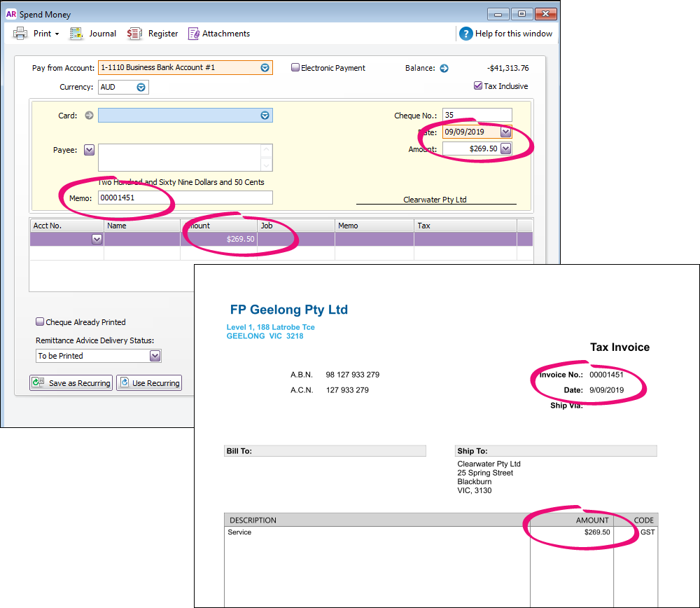Open Attachments paperclip icon

(194, 34)
